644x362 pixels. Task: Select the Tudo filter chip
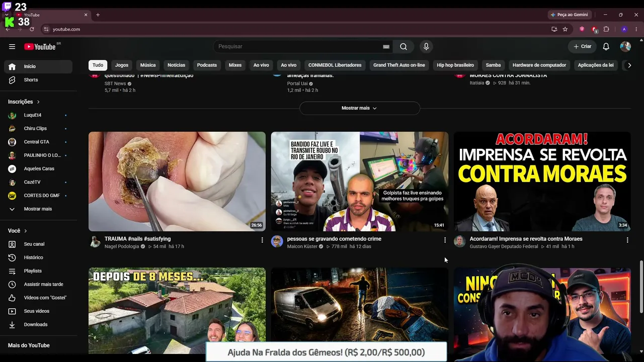coord(98,65)
